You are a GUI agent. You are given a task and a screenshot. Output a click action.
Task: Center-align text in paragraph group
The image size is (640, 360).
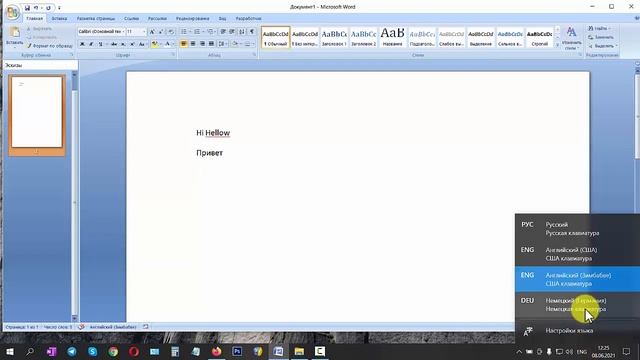click(x=193, y=44)
